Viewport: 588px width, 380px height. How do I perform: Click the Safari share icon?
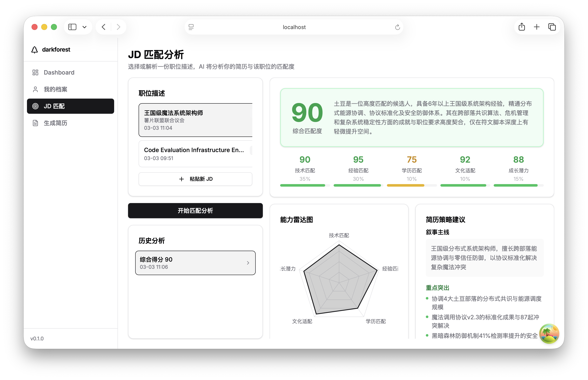click(x=521, y=27)
